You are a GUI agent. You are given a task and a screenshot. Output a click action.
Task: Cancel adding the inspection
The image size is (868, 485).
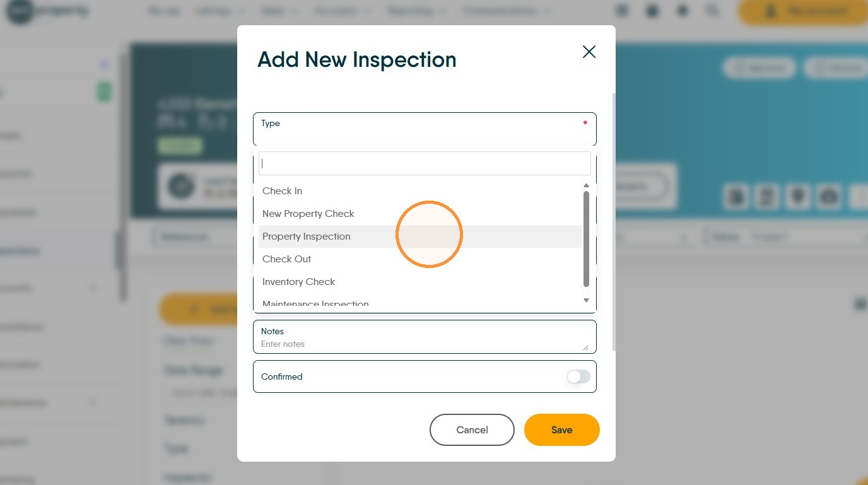pyautogui.click(x=472, y=430)
